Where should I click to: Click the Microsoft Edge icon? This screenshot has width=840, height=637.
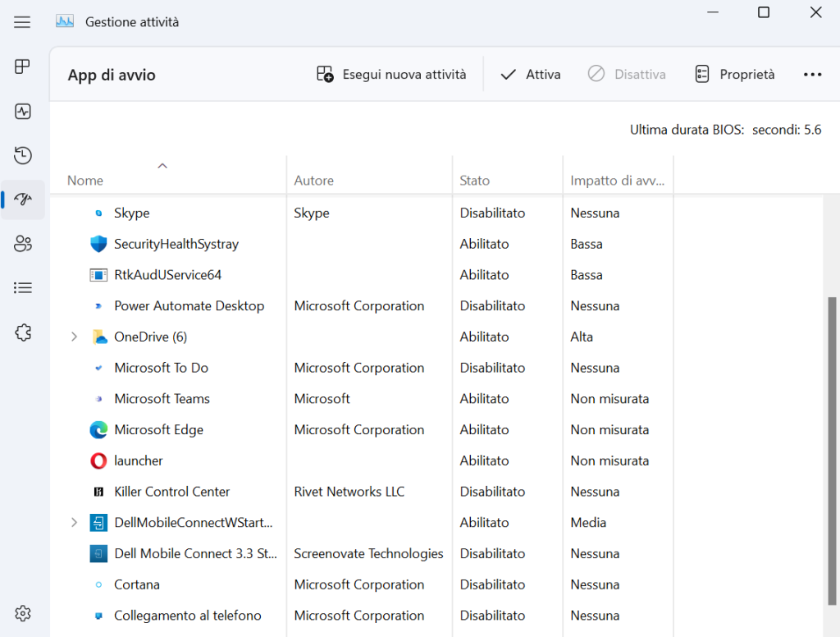tap(98, 429)
